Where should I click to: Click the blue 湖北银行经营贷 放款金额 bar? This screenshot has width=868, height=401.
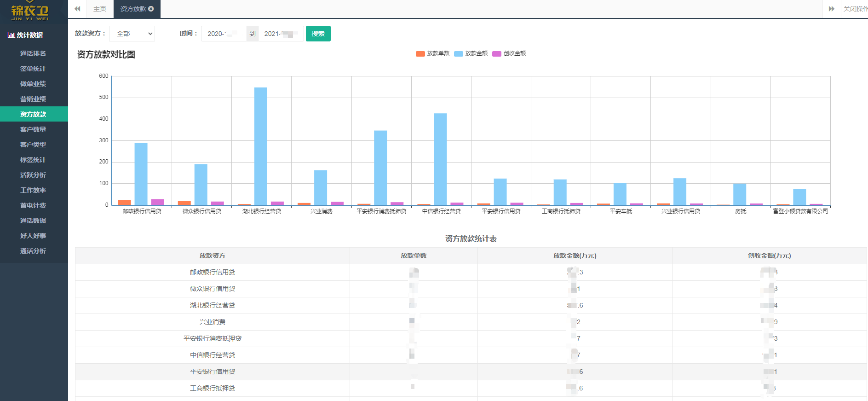(x=261, y=146)
